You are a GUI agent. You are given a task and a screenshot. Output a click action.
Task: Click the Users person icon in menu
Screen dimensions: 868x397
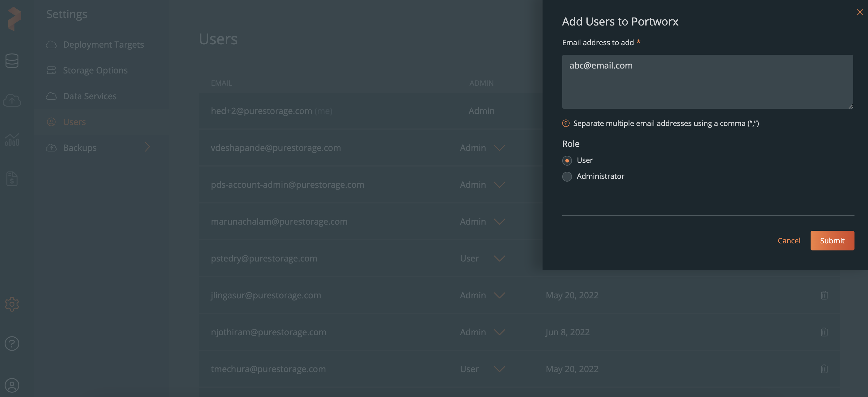[x=51, y=122]
